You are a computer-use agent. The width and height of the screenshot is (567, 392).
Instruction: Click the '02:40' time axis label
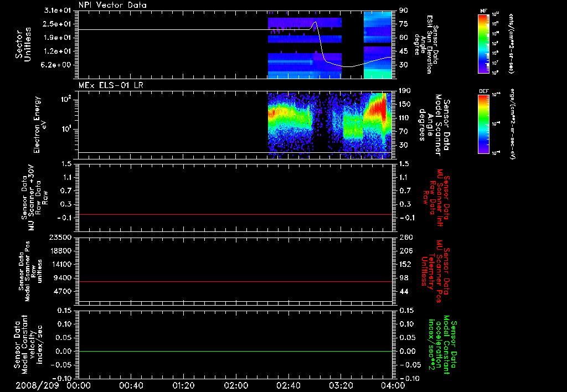click(288, 385)
